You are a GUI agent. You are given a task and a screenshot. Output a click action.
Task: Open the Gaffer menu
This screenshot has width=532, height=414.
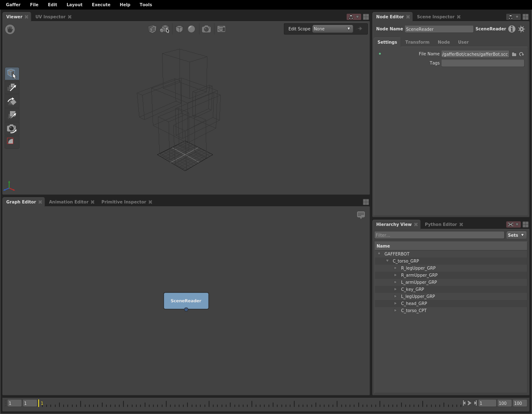13,5
